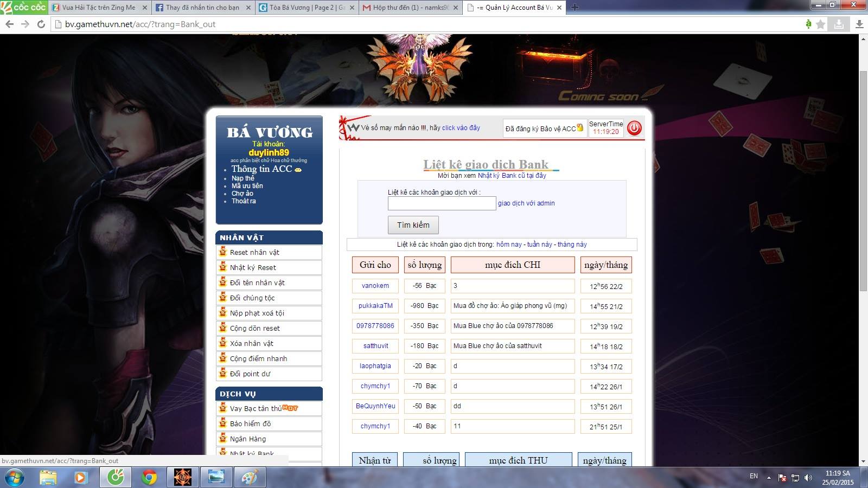
Task: Click Đã đăng ký Bảo vệ ACC box
Action: tap(545, 129)
